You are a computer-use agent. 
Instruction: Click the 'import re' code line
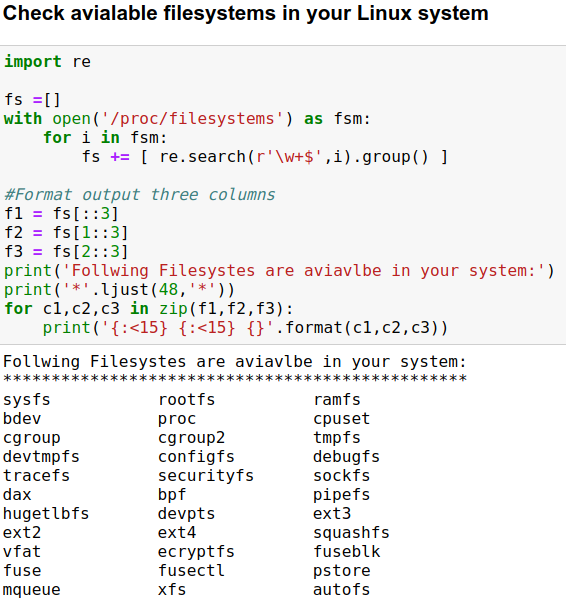[x=47, y=62]
